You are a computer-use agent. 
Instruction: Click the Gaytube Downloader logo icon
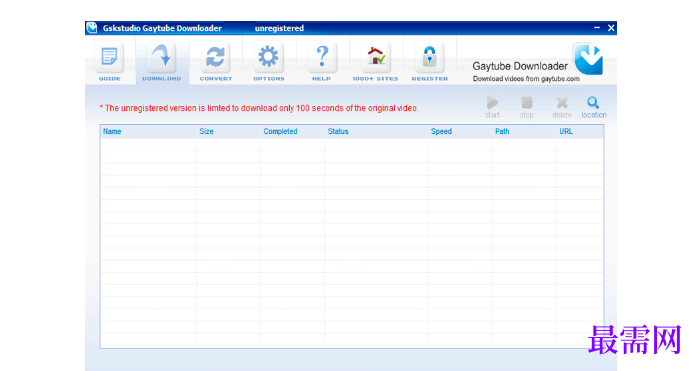[589, 59]
